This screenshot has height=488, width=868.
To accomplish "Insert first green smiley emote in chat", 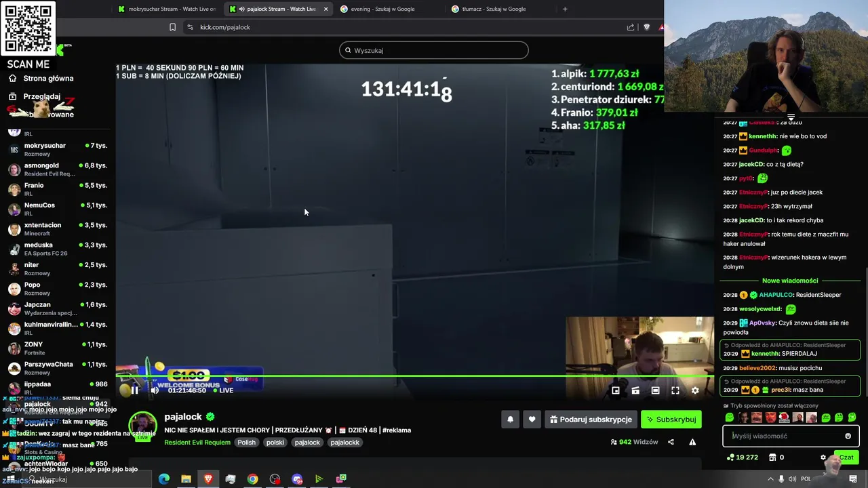I will pyautogui.click(x=730, y=418).
